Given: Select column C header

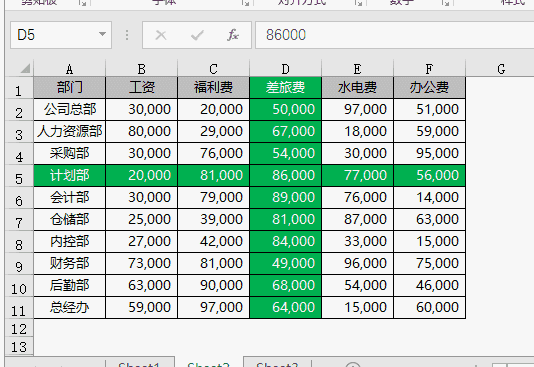Looking at the screenshot, I should [214, 69].
